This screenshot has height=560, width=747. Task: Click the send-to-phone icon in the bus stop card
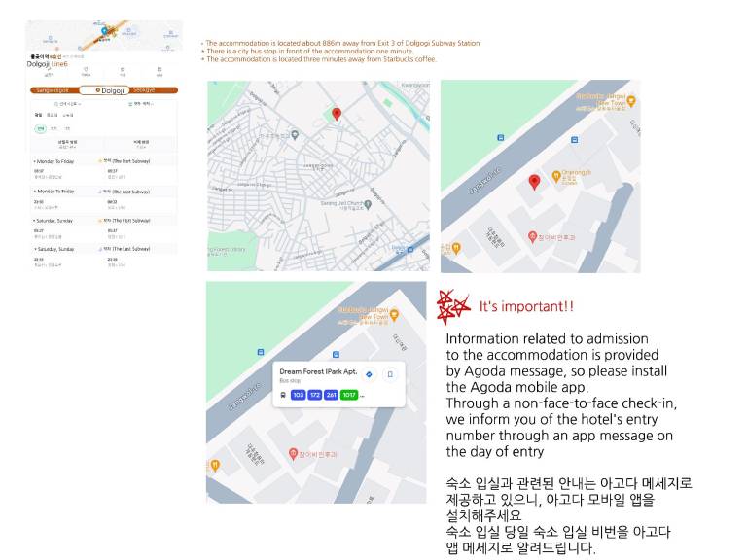390,374
